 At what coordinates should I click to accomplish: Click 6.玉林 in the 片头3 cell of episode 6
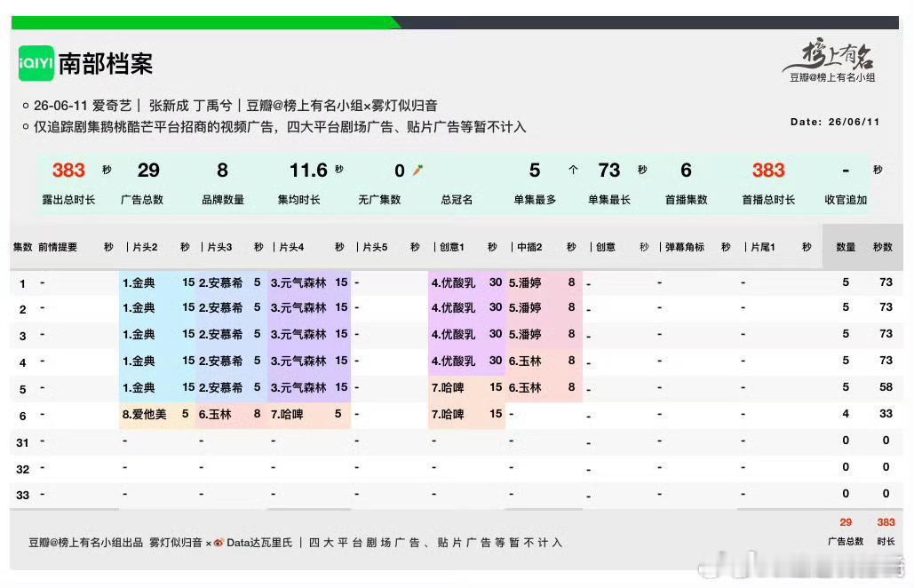click(215, 414)
